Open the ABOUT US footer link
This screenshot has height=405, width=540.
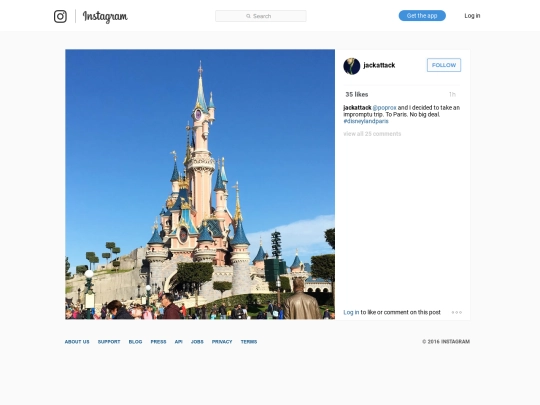77,342
